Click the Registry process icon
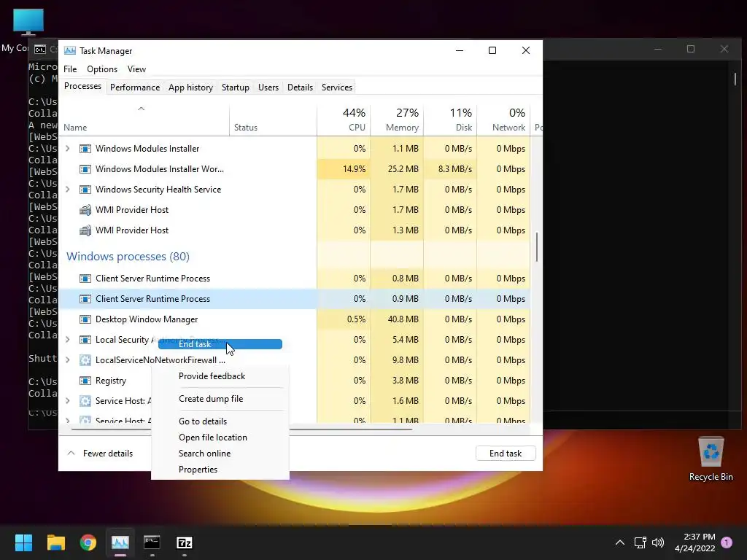The image size is (747, 560). (x=85, y=381)
